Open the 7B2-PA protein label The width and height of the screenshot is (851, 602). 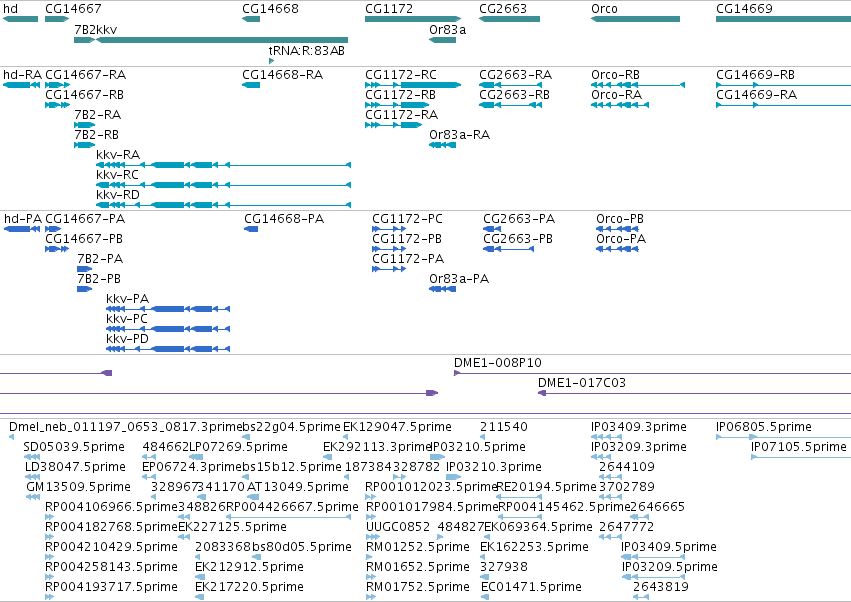[100, 259]
